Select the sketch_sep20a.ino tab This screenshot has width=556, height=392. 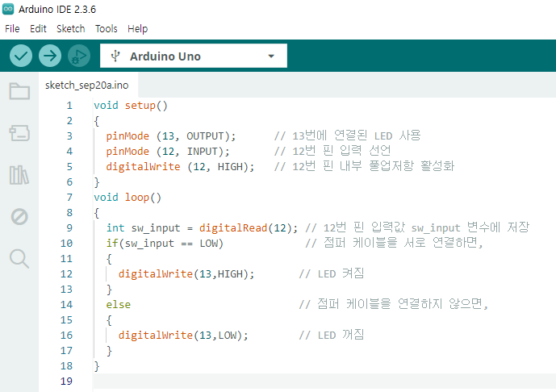pos(87,85)
